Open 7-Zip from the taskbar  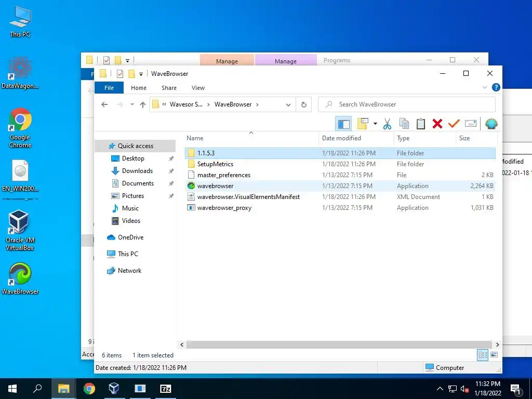(x=166, y=389)
